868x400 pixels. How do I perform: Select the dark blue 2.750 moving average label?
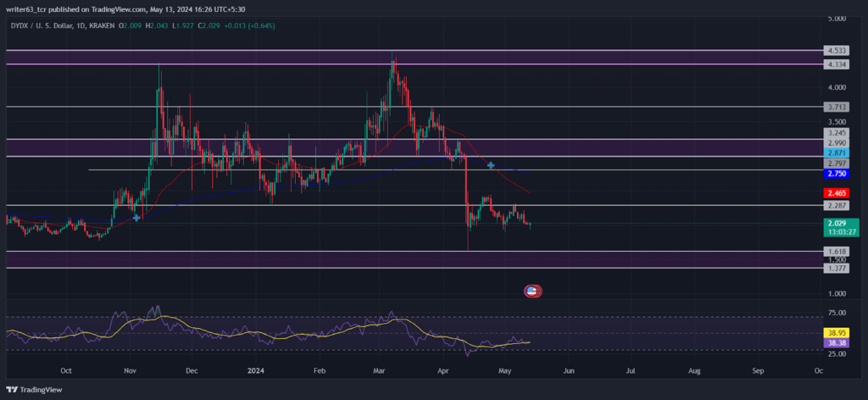point(835,174)
